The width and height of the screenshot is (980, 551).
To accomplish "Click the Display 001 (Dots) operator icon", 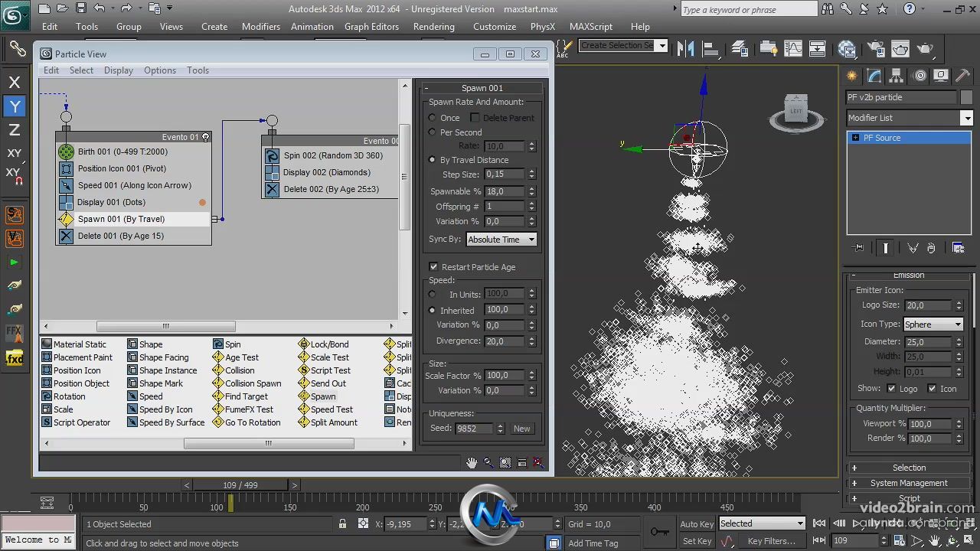I will click(x=67, y=202).
